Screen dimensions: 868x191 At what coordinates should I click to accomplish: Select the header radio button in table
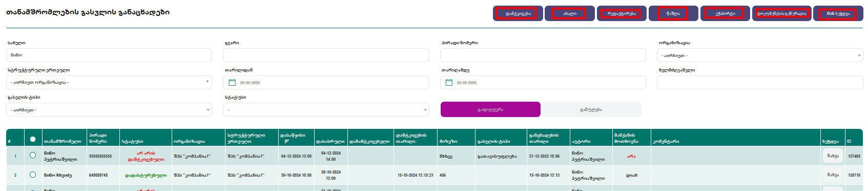click(33, 139)
